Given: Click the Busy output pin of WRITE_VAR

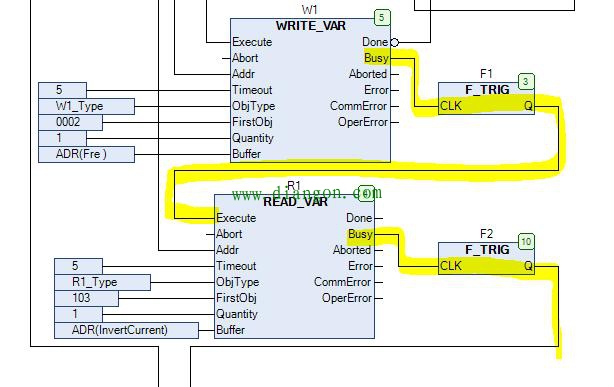Looking at the screenshot, I should [x=376, y=58].
